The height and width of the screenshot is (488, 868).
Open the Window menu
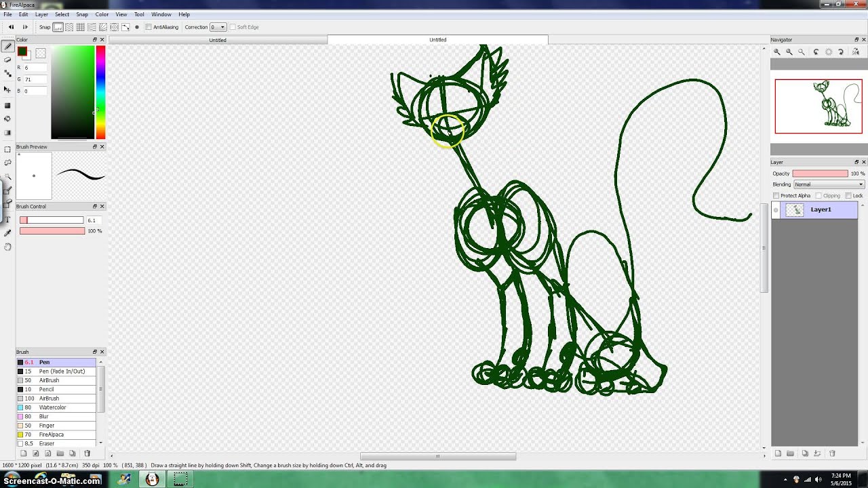[161, 14]
